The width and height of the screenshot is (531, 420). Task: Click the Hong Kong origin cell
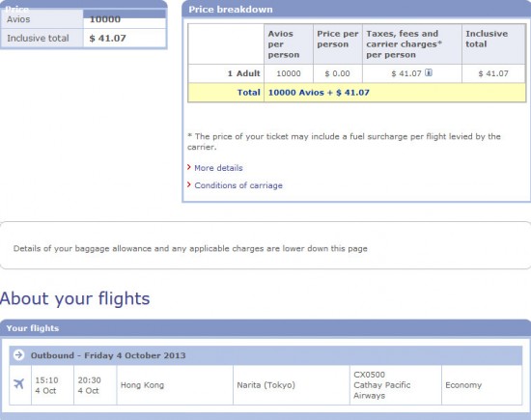(175, 385)
